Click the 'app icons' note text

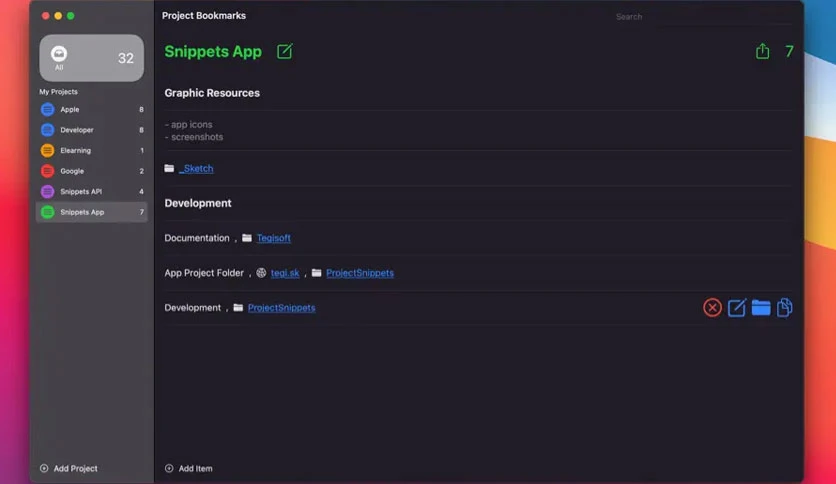point(191,124)
